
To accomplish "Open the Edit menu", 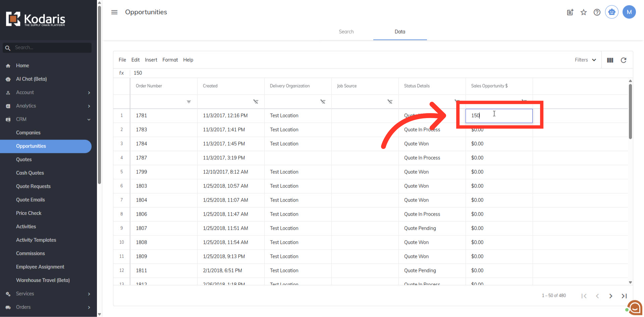I will [136, 60].
